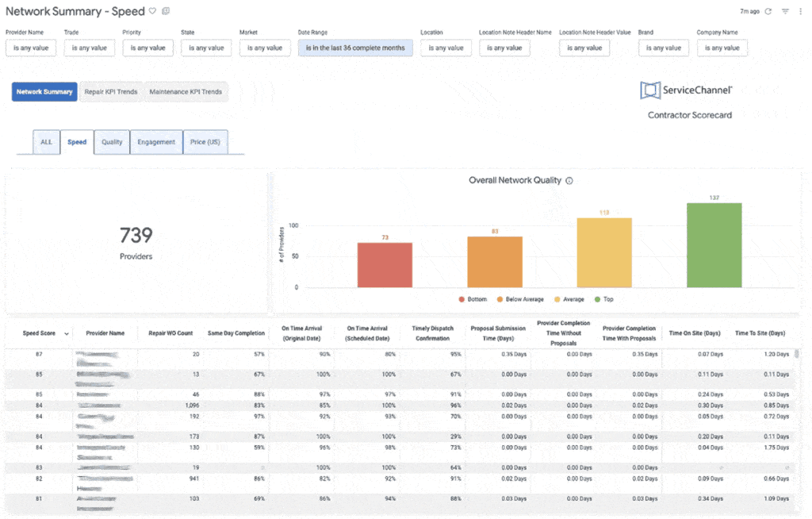Click the green Top bar in chart
The width and height of the screenshot is (812, 519).
pyautogui.click(x=714, y=244)
